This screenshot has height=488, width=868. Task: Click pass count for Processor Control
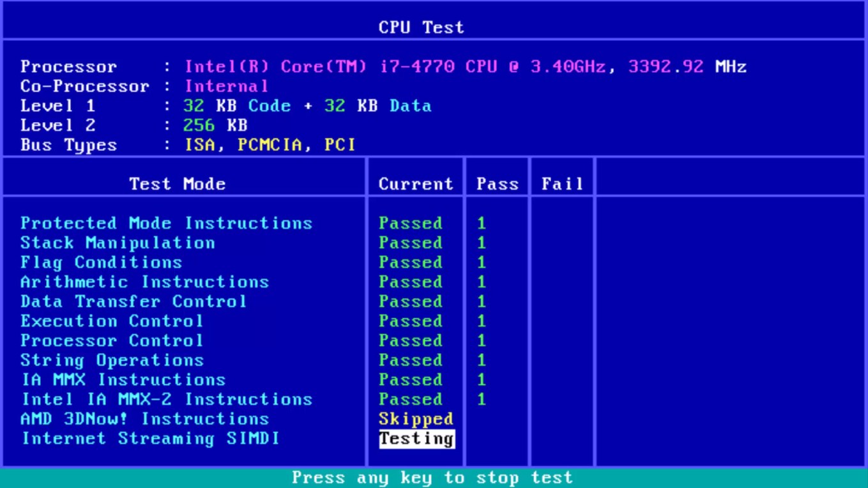(x=482, y=340)
